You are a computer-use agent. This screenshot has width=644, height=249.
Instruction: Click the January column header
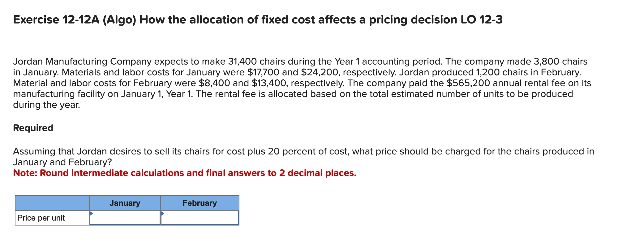point(124,203)
